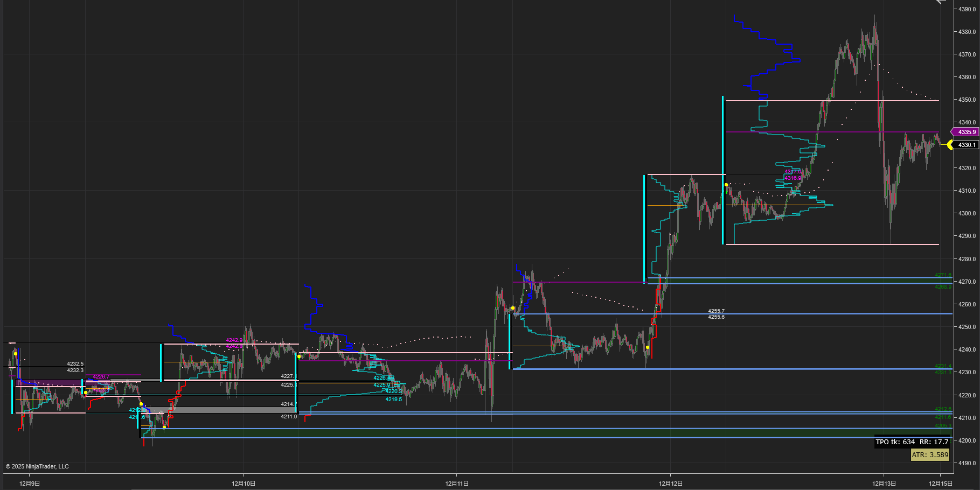Viewport: 980px width, 490px height.
Task: Click the yellow last-price arrow marker
Action: 950,145
